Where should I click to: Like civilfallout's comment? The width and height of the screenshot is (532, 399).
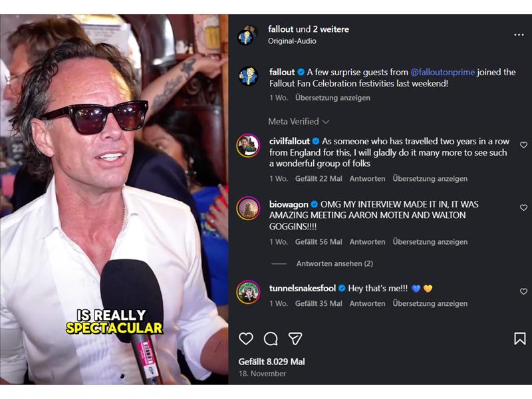(523, 145)
